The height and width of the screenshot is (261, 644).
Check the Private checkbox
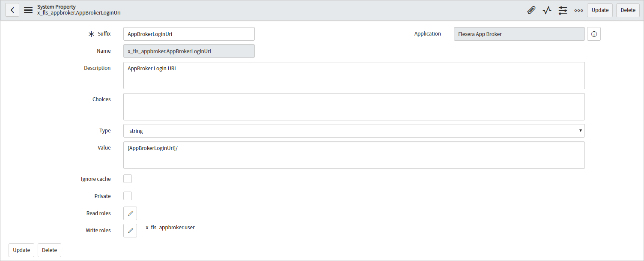pyautogui.click(x=127, y=196)
